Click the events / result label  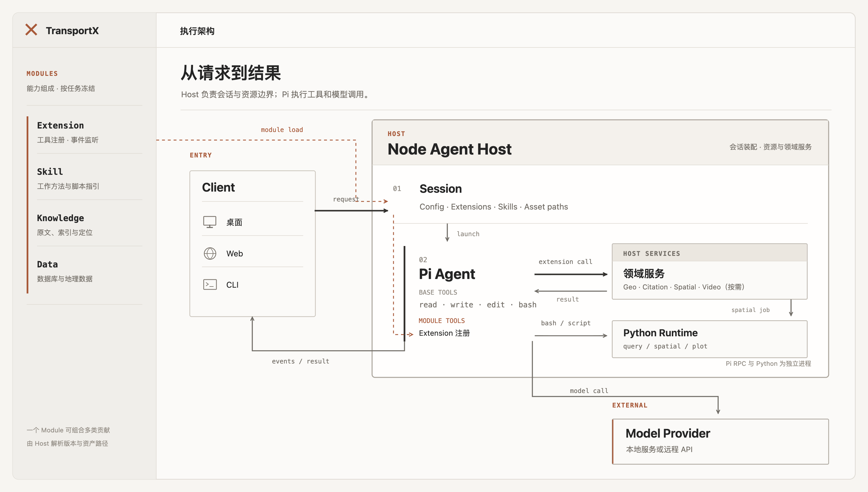click(x=300, y=361)
